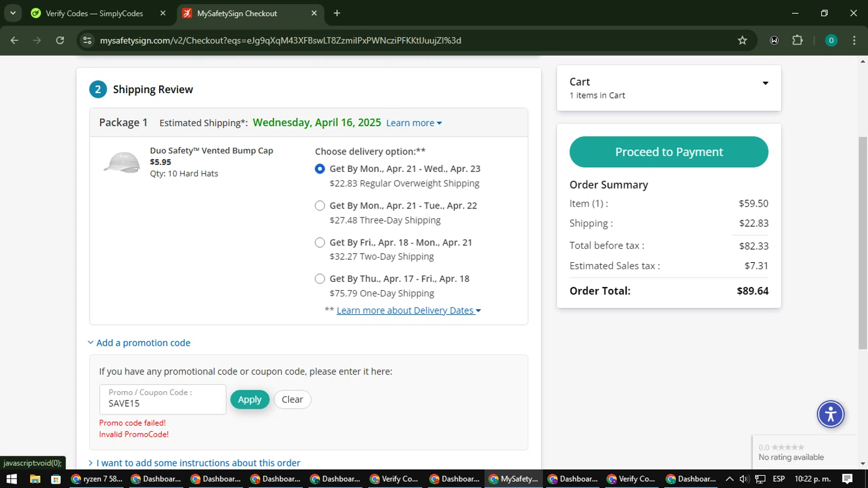Select Regular Overweight Shipping option
The width and height of the screenshot is (868, 488).
point(320,169)
